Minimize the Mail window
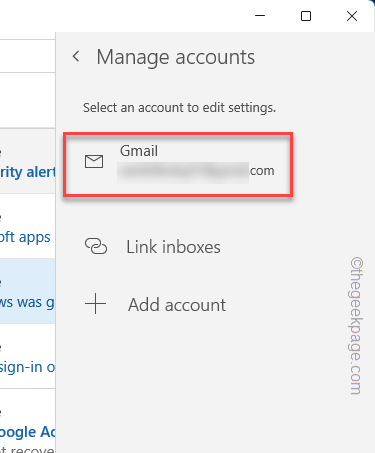 [x=260, y=16]
